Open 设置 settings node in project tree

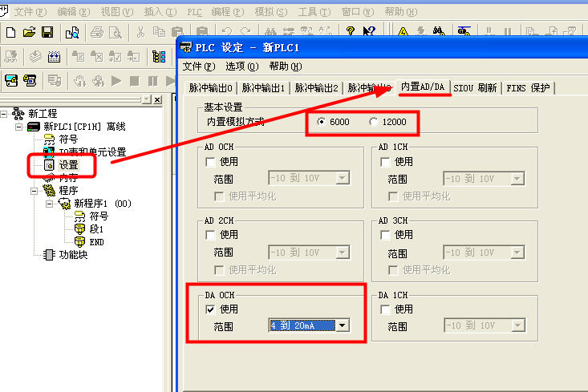(x=68, y=164)
